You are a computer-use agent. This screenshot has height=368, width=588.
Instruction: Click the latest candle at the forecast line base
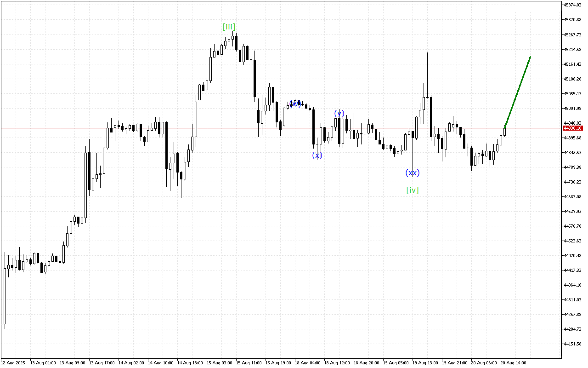click(x=505, y=131)
